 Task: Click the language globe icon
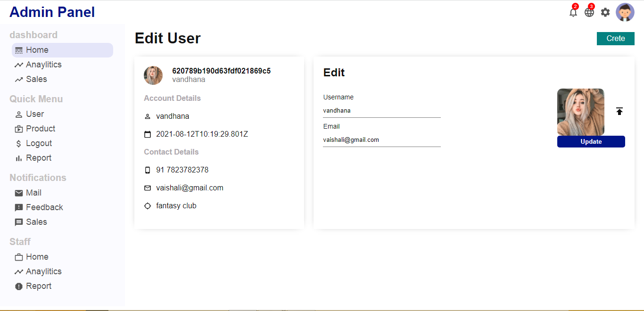pos(589,12)
